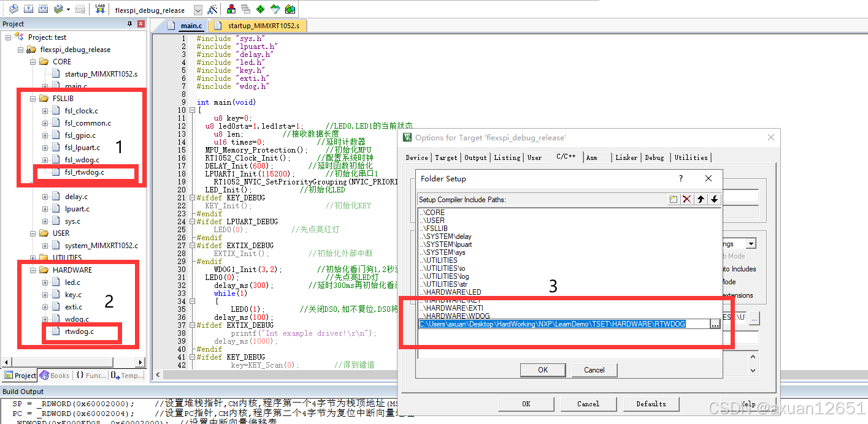Click the Build target toolbar icon

pyautogui.click(x=28, y=9)
